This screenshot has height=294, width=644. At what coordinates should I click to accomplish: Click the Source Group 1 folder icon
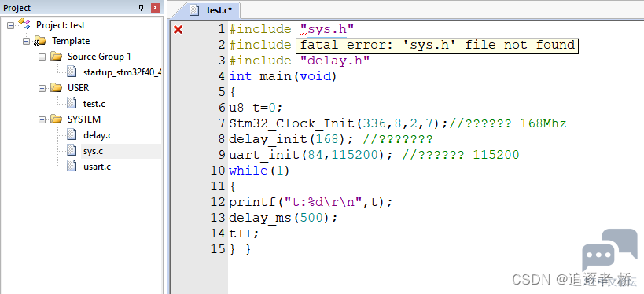(x=56, y=57)
